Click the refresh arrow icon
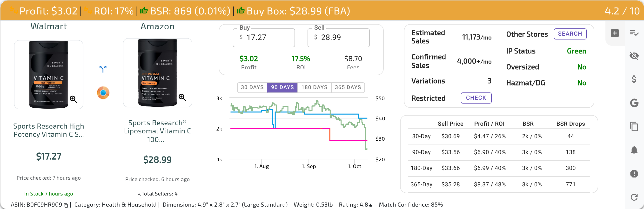 pos(634,197)
